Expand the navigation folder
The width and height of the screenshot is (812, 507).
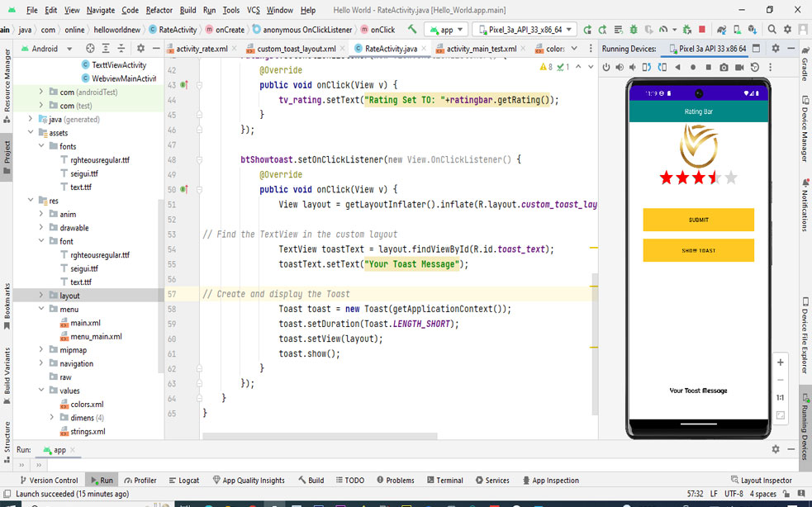click(x=41, y=363)
